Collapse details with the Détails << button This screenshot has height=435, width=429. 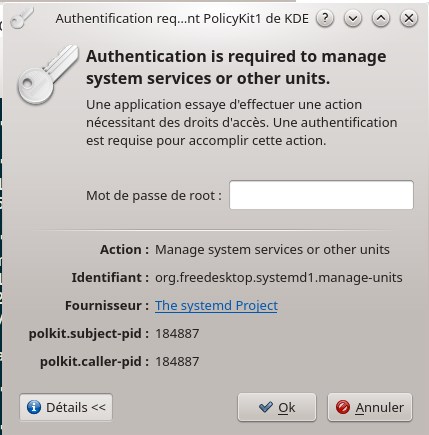pyautogui.click(x=66, y=407)
